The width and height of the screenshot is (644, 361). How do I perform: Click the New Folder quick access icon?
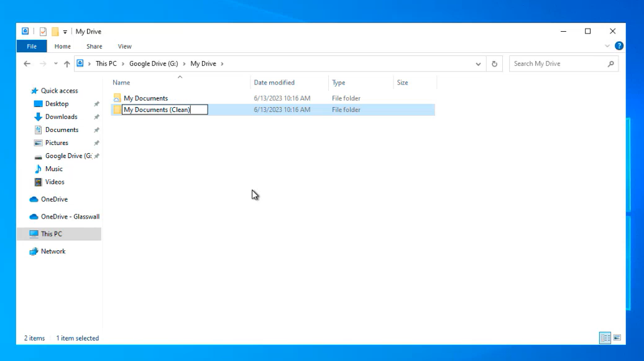click(x=55, y=32)
